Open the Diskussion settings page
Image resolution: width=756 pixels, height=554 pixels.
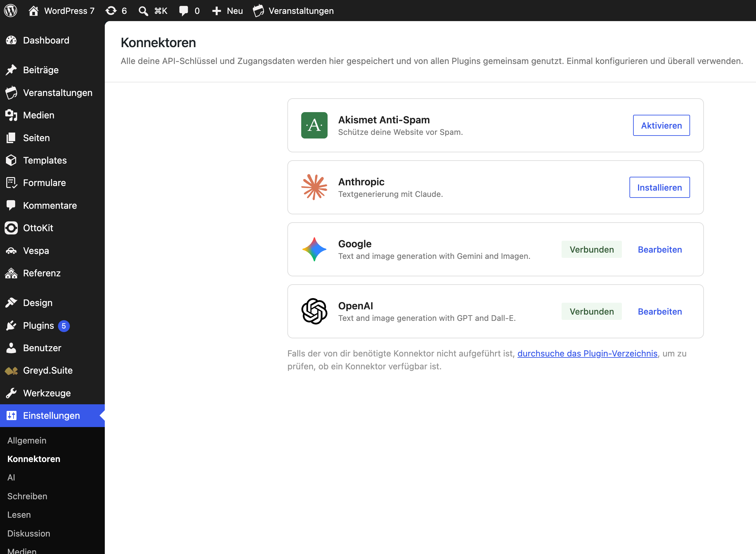29,533
